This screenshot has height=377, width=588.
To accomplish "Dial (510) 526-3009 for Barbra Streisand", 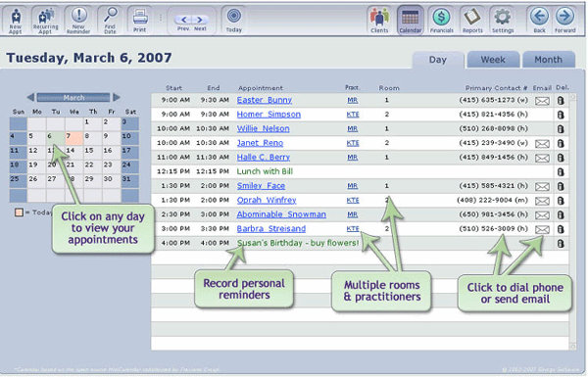I will coord(493,228).
